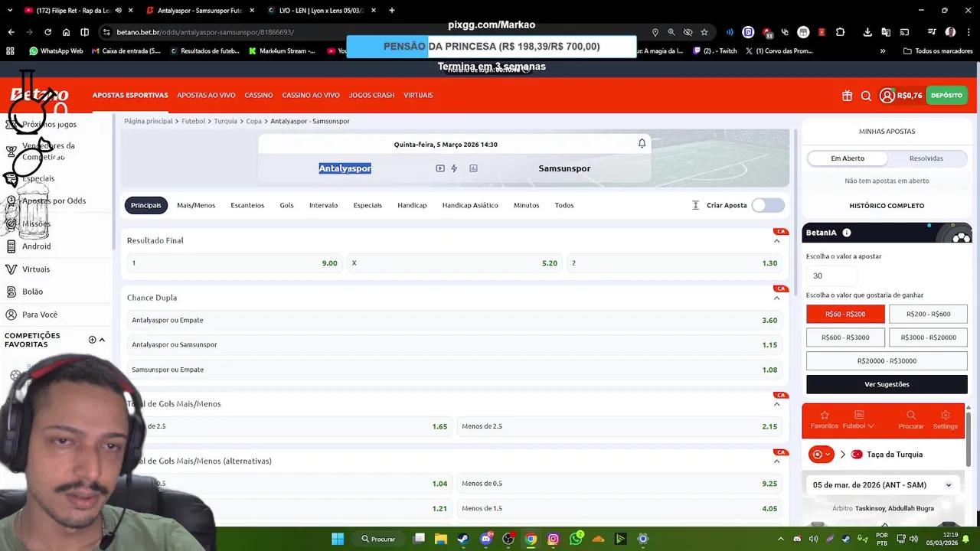
Task: Collapse the Competições Favoritas section
Action: point(102,340)
